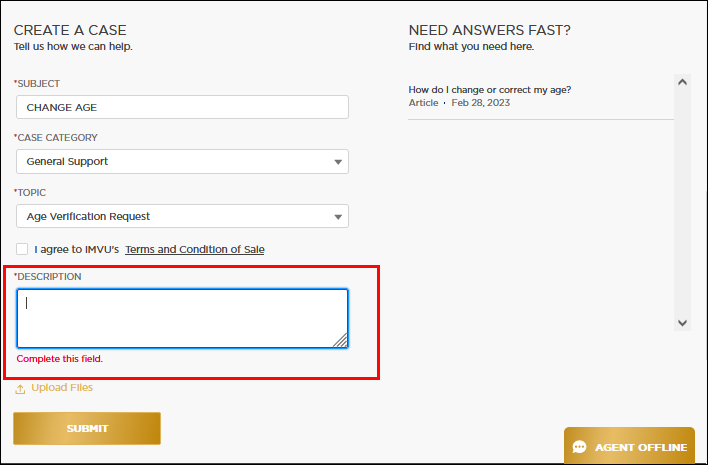This screenshot has height=465, width=708.
Task: Click the Upload Files link
Action: tap(62, 387)
